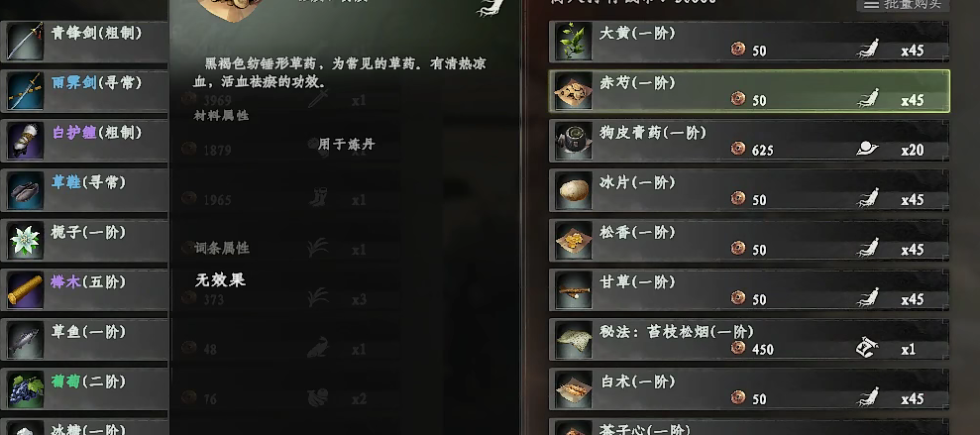Select the 雨霁剑 blue sword icon
Screen dimensions: 980x435
26,91
